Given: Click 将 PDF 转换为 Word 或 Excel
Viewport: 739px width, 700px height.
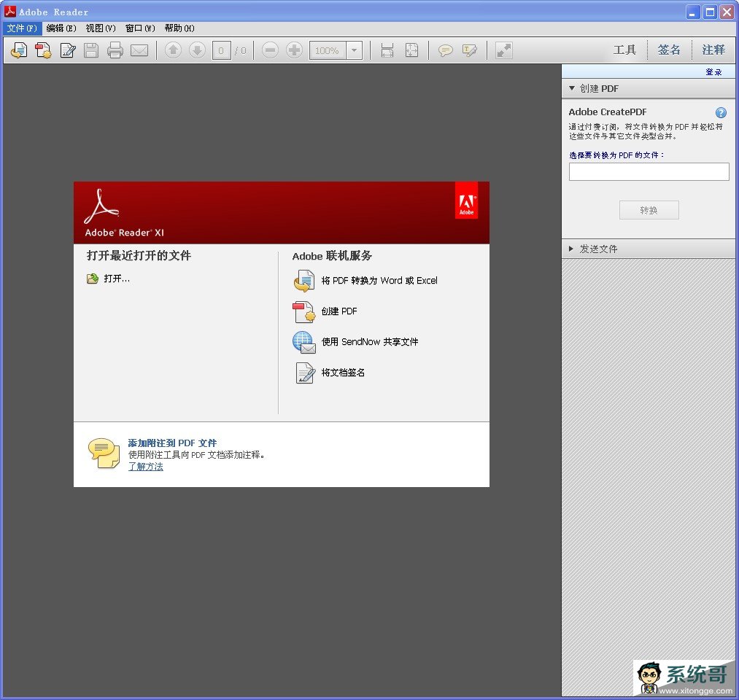Looking at the screenshot, I should [379, 280].
